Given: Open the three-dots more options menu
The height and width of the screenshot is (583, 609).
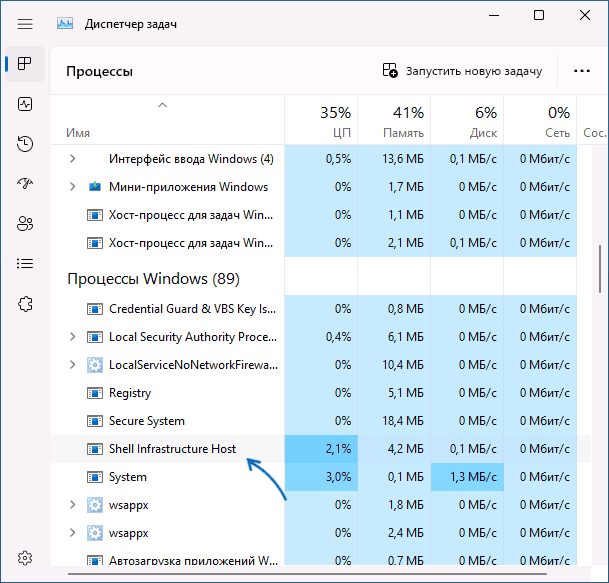Looking at the screenshot, I should click(x=581, y=71).
